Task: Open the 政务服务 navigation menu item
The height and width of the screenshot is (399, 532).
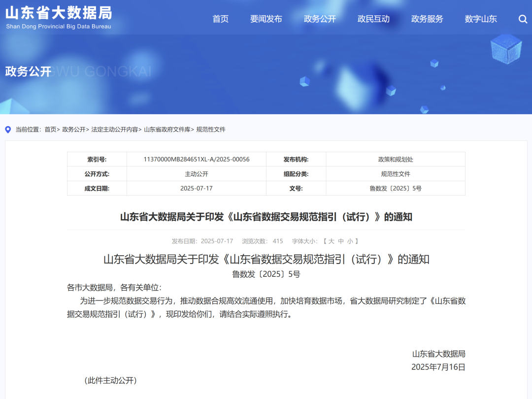Action: click(427, 19)
